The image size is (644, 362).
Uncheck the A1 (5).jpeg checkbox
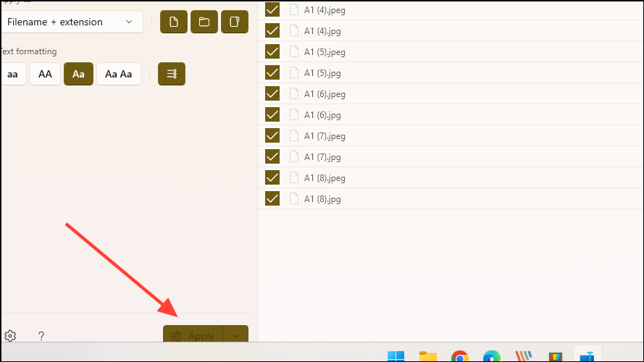coord(272,51)
